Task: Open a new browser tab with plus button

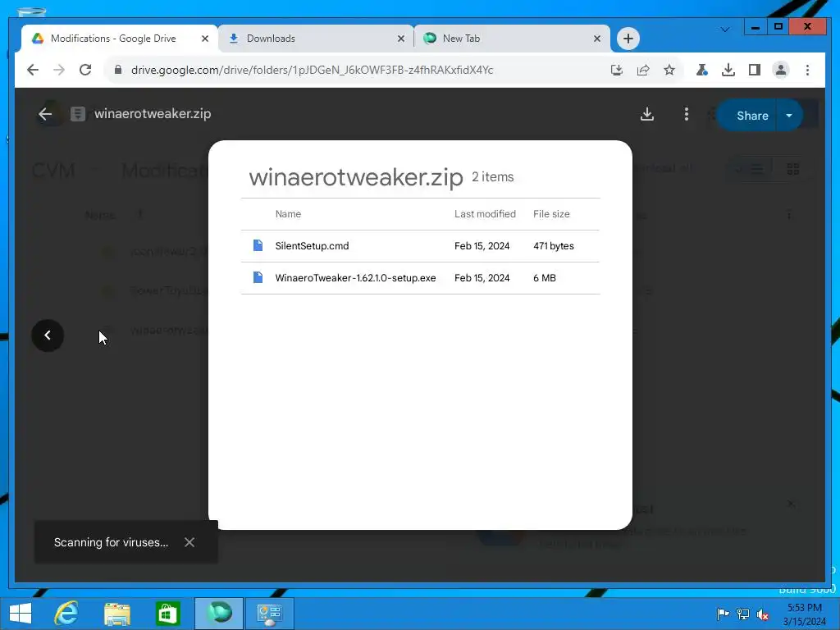Action: pyautogui.click(x=628, y=39)
